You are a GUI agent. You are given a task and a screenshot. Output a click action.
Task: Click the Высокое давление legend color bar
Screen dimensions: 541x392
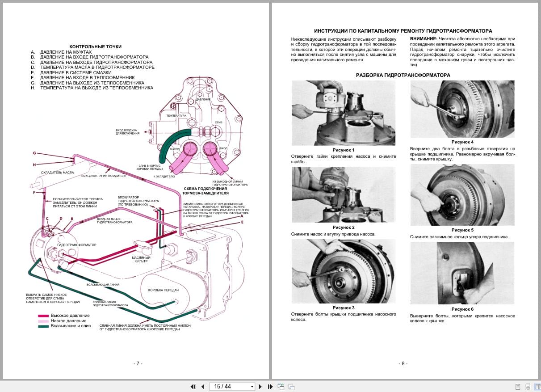click(43, 315)
